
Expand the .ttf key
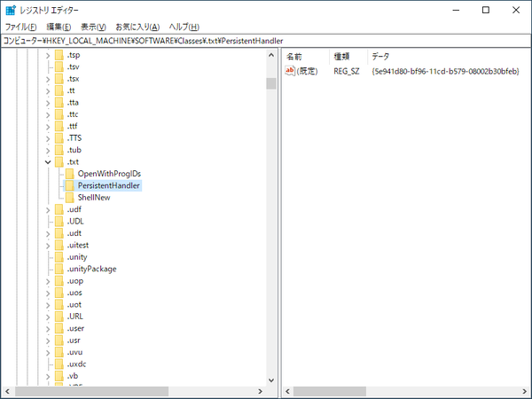(x=48, y=127)
